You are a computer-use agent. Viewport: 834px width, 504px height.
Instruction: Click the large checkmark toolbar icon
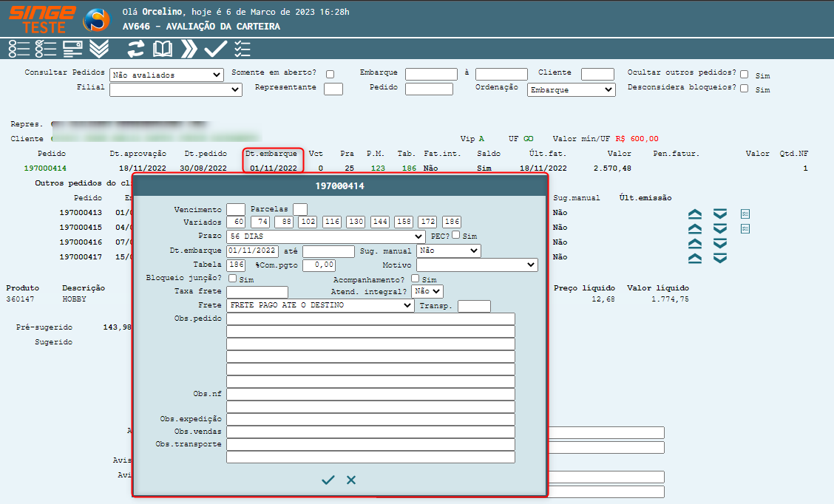pyautogui.click(x=215, y=49)
